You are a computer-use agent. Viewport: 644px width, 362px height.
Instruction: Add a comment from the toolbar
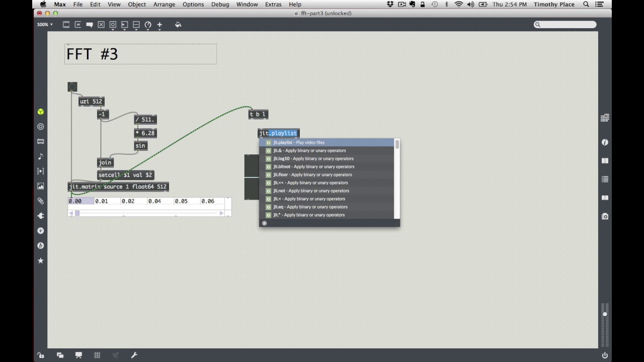90,24
